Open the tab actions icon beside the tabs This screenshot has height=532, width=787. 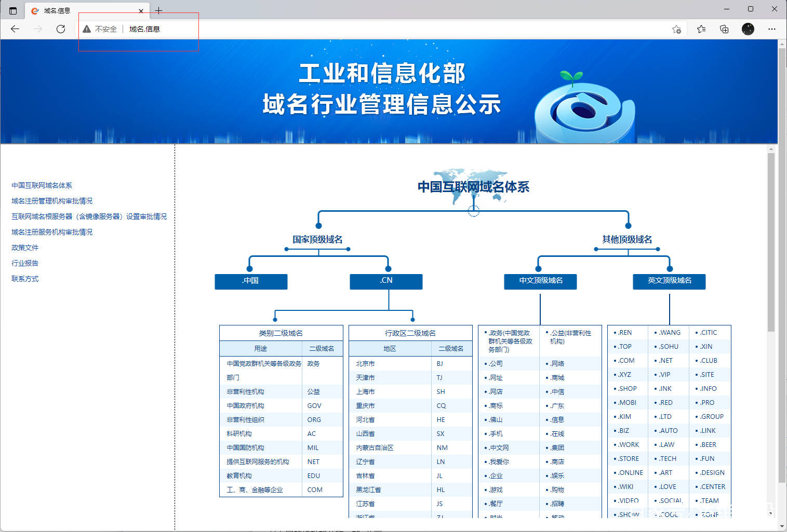point(12,10)
